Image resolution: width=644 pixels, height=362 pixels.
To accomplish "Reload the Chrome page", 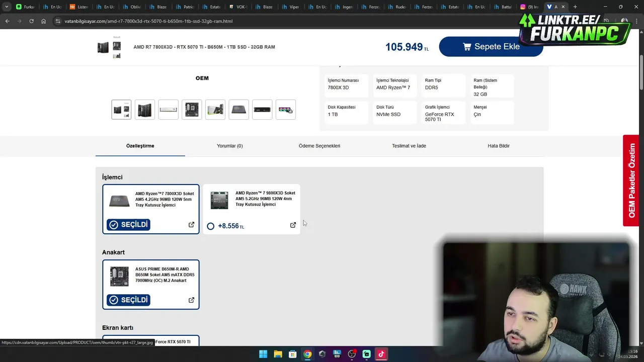I will pyautogui.click(x=31, y=21).
